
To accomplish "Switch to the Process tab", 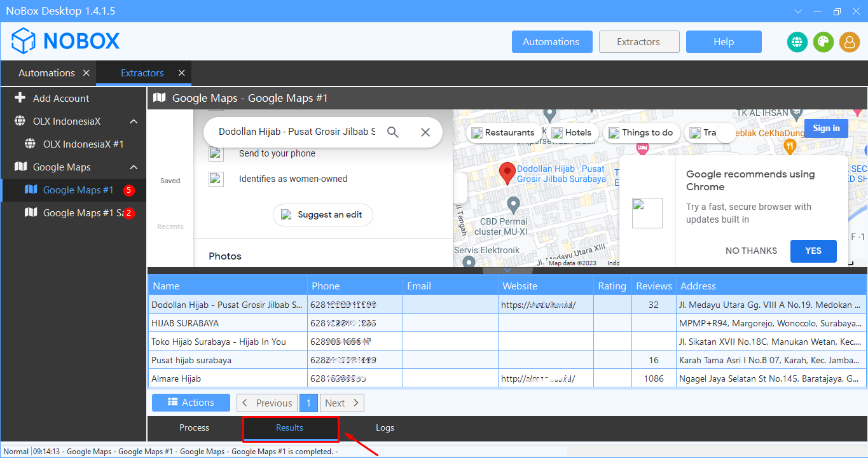I will pos(194,428).
